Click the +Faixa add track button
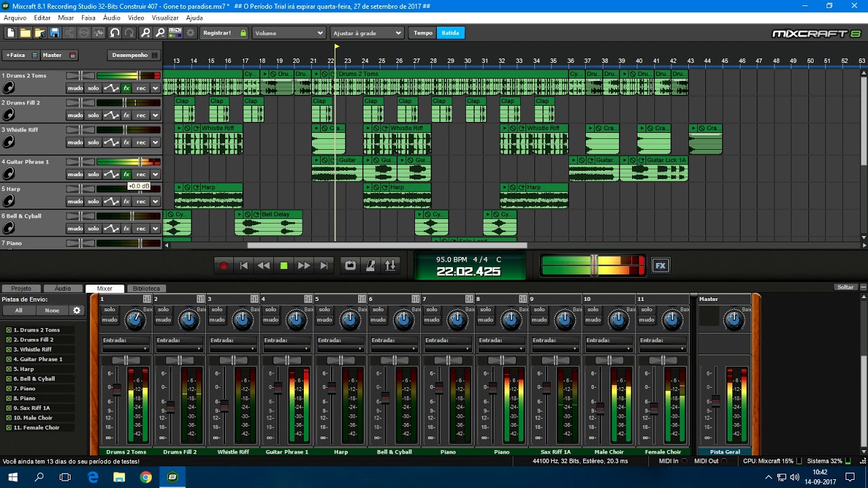 [x=21, y=56]
